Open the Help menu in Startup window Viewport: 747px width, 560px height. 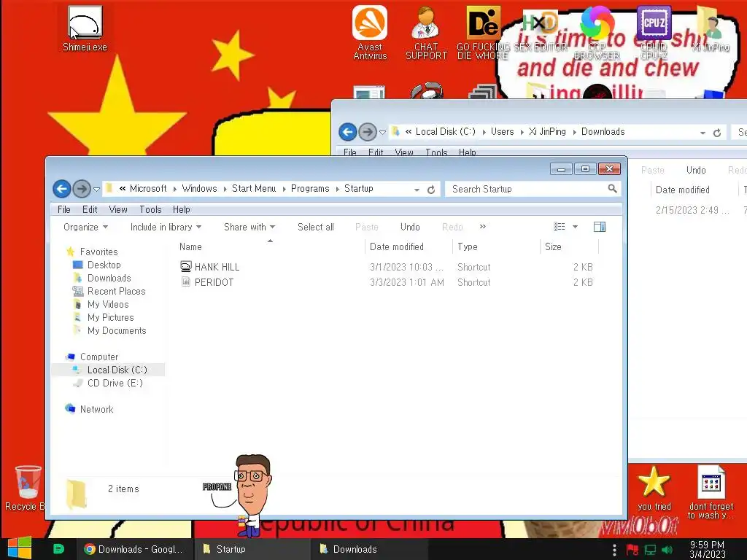[182, 209]
